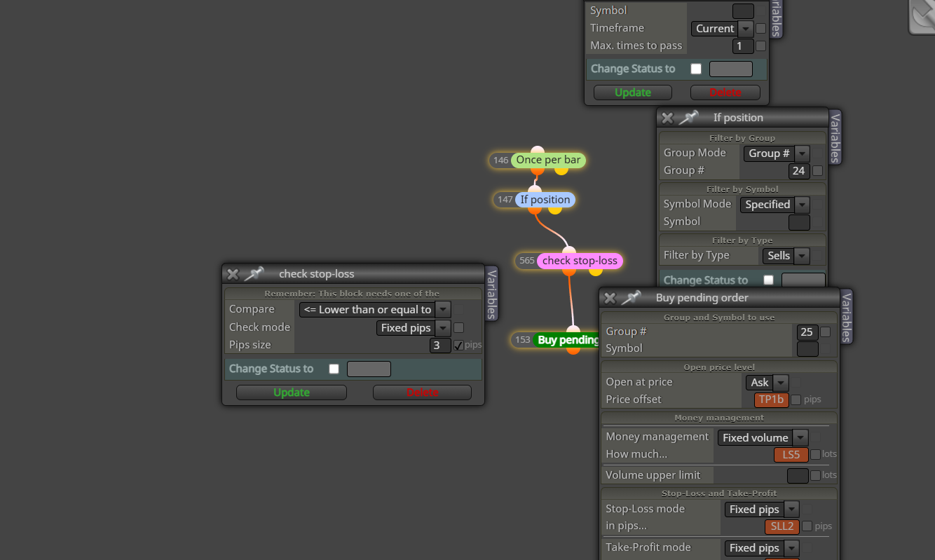Viewport: 935px width, 560px height.
Task: Click status color field in the topmost panel
Action: [x=731, y=69]
